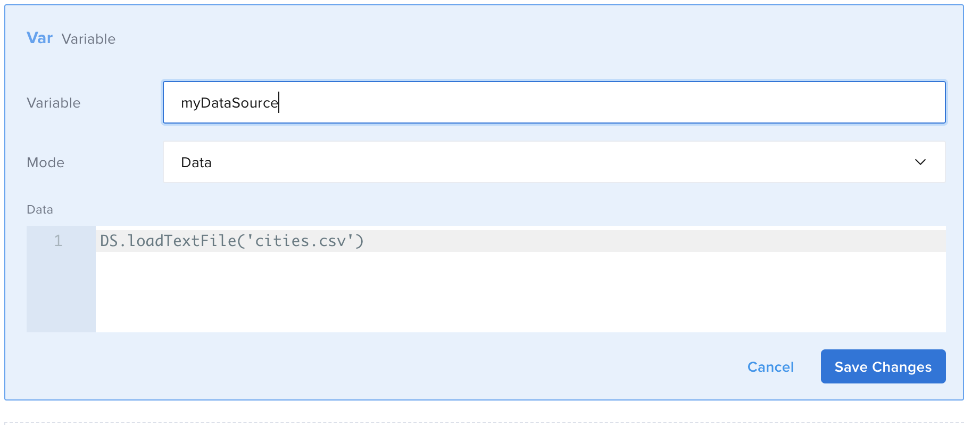Screen dimensions: 980x425
Task: Select line 1 in the code editor gutter
Action: (57, 241)
